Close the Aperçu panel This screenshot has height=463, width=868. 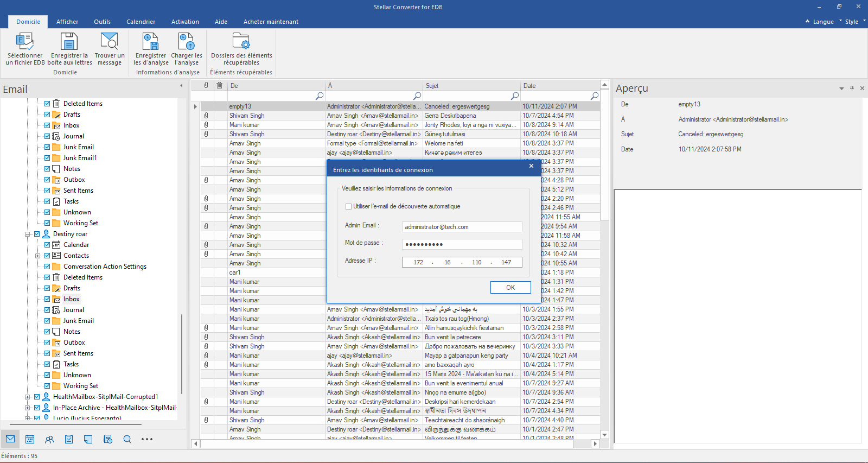pyautogui.click(x=862, y=88)
